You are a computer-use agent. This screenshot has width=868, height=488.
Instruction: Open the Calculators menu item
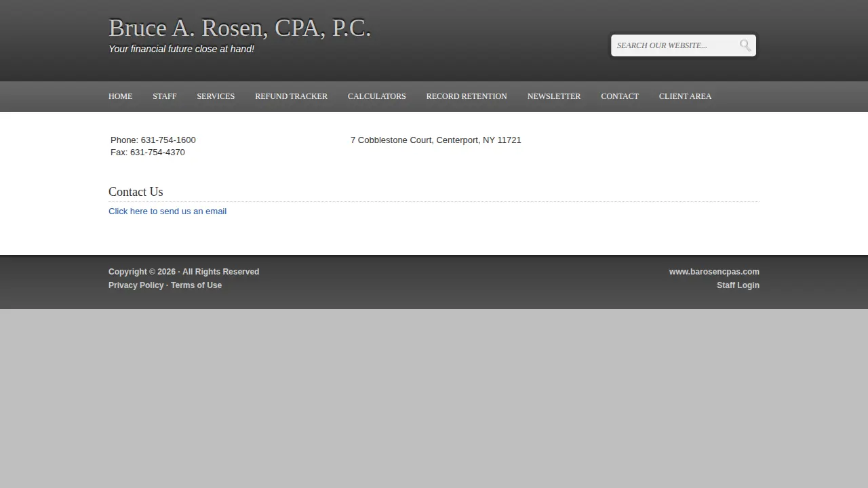pos(377,96)
